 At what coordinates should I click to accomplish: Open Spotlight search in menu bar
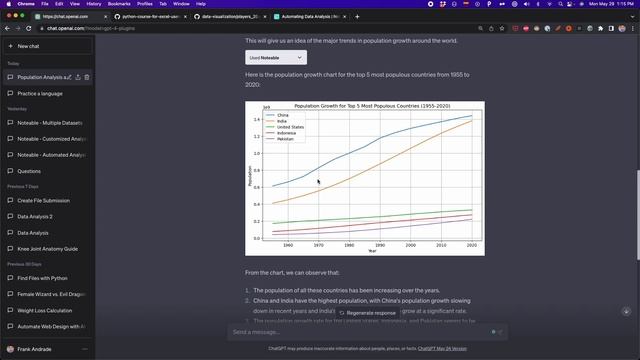tap(560, 4)
